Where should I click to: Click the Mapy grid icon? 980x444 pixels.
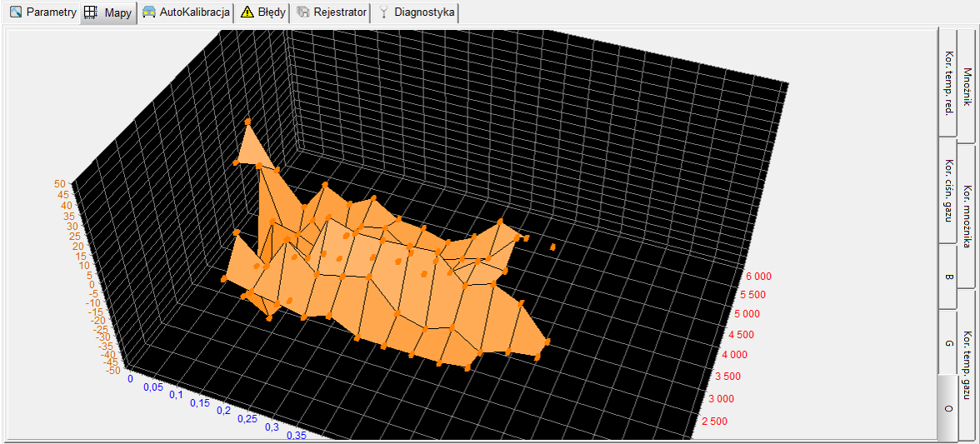(x=91, y=12)
